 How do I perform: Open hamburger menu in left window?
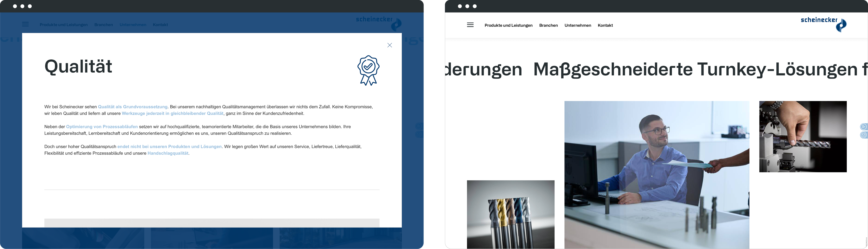pos(25,24)
